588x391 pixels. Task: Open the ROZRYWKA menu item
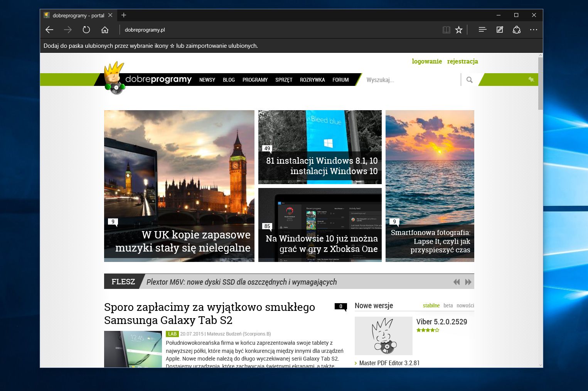(312, 80)
